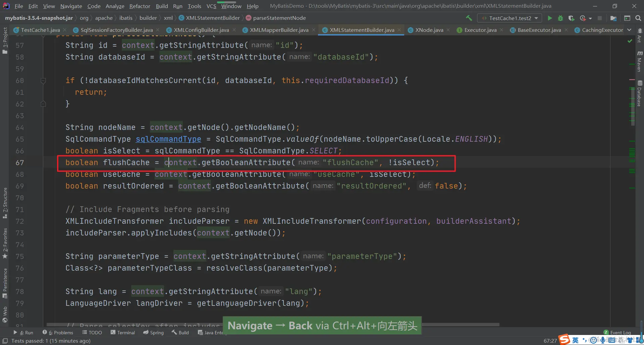Close the XNode.java tab

coord(448,30)
